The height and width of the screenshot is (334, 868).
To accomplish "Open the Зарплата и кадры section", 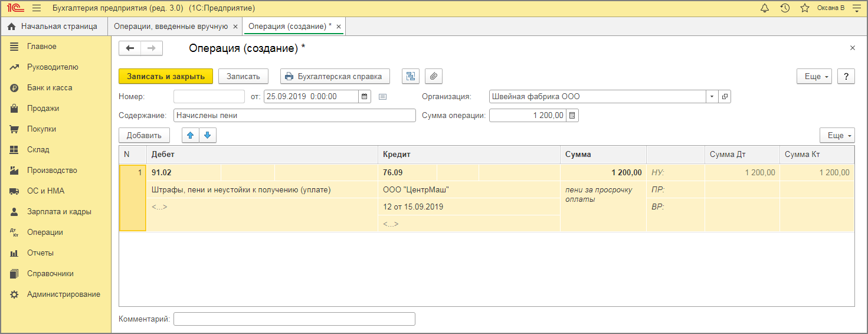I will click(x=59, y=212).
